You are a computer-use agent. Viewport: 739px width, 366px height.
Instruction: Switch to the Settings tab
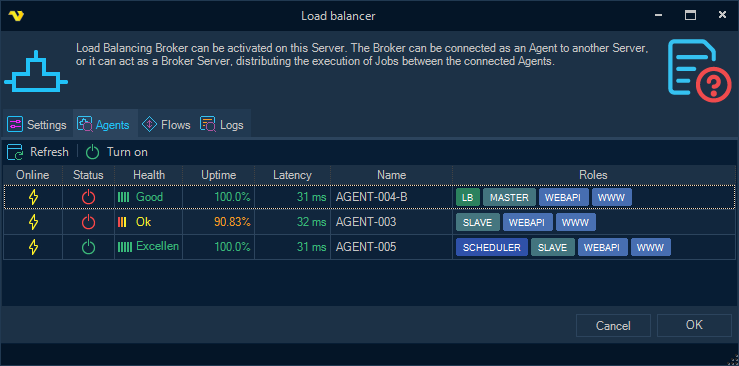[x=37, y=125]
